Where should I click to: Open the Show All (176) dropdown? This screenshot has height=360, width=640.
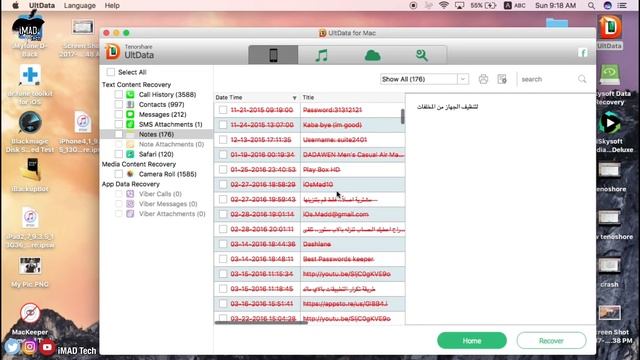pos(424,79)
